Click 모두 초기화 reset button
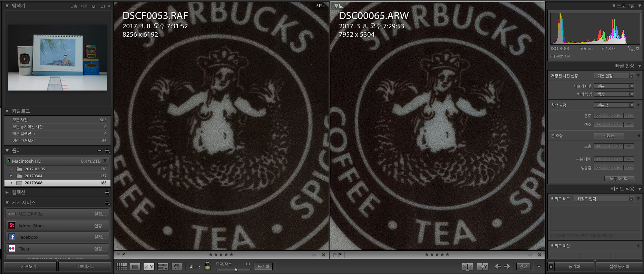The image size is (644, 274). coord(619,178)
